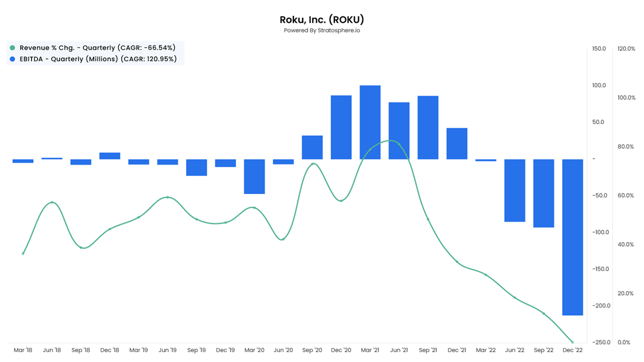Click the blue EBITDA legend dot
The image size is (644, 362).
tap(12, 59)
